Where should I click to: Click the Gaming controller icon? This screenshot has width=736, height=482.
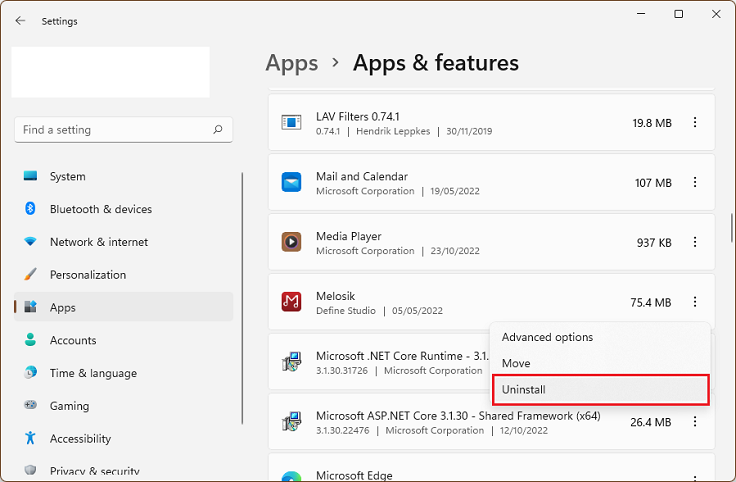pyautogui.click(x=31, y=405)
